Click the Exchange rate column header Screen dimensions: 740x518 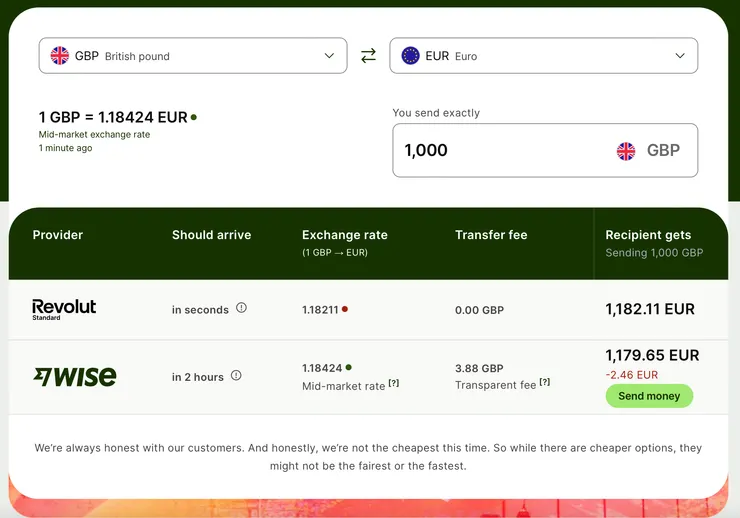click(x=344, y=235)
